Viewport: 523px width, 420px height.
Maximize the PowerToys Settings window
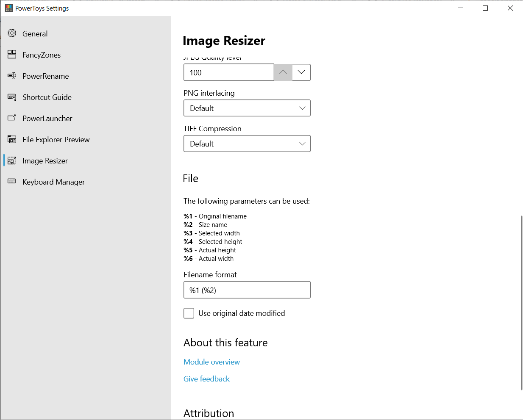click(485, 8)
